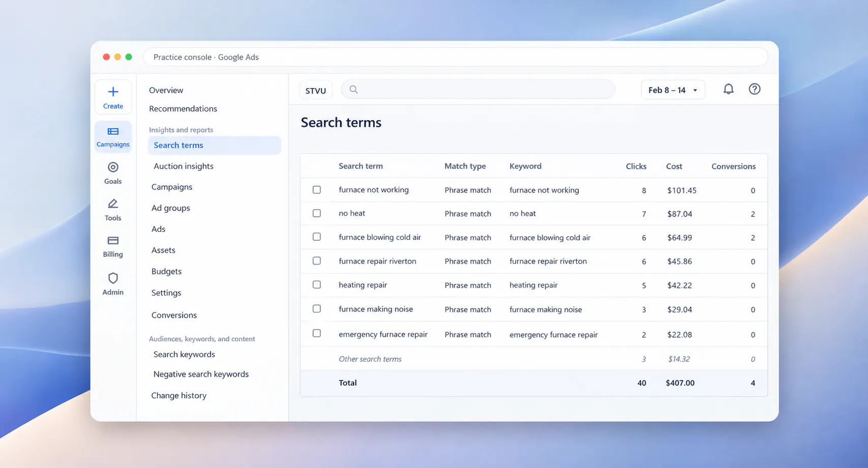Tick the 'emergency furnace repair' row checkbox
This screenshot has height=468, width=868.
[317, 333]
